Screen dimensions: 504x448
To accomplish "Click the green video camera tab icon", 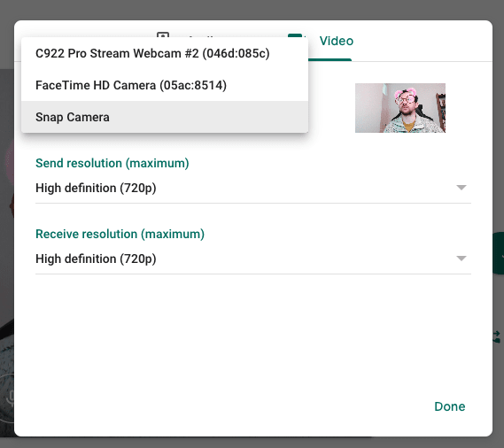I will point(295,35).
